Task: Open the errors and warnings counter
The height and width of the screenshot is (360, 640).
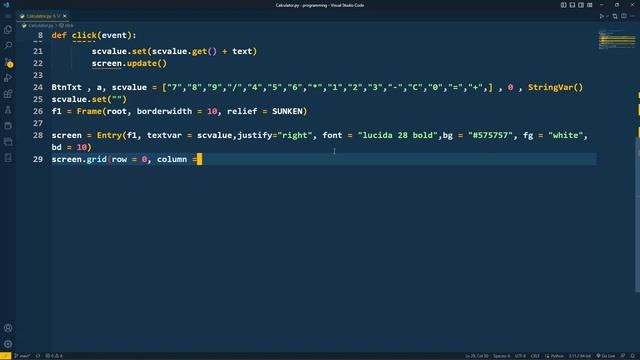Action: (54, 356)
